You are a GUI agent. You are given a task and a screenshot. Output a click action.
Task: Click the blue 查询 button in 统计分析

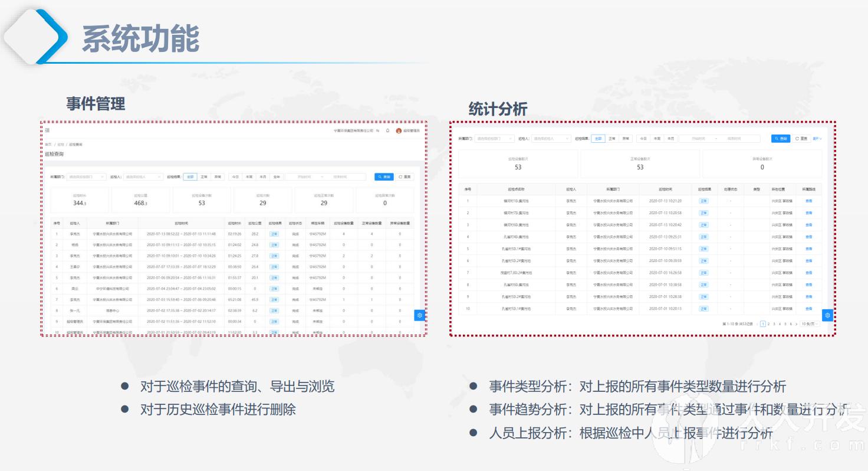[x=781, y=139]
